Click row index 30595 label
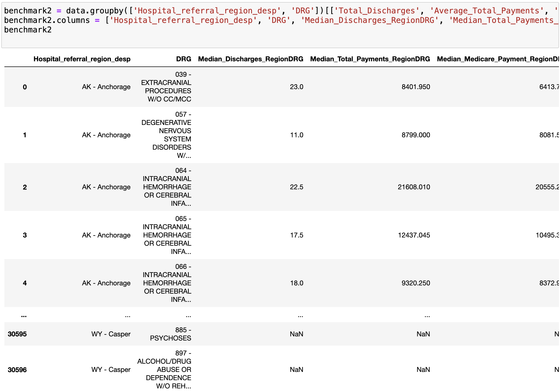This screenshot has width=560, height=392. [17, 334]
